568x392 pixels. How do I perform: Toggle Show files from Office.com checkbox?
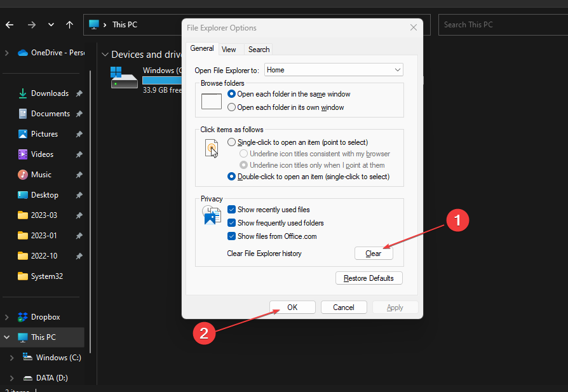(231, 236)
